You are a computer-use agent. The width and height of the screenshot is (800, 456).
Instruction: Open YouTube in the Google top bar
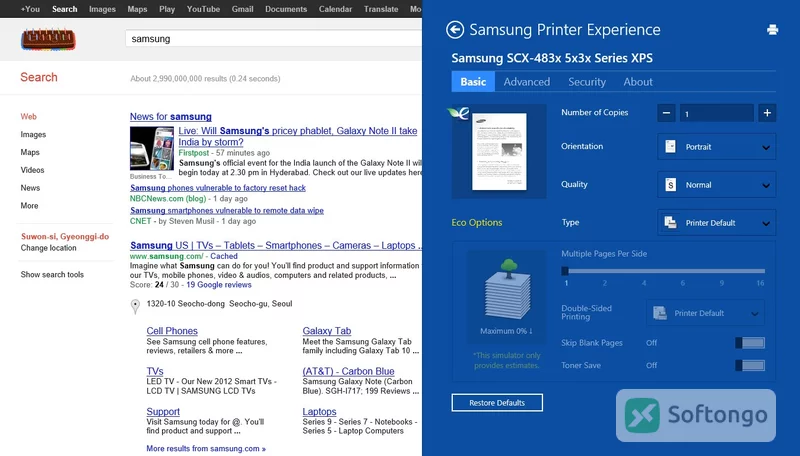[203, 9]
